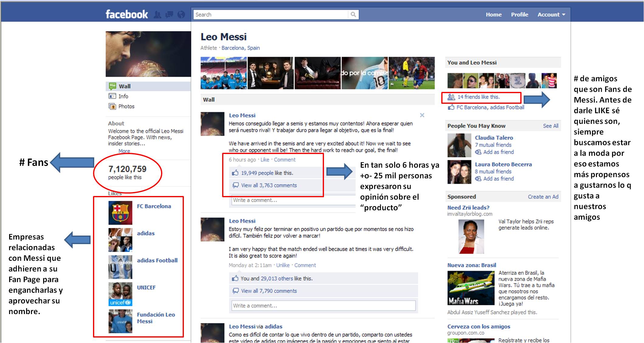Click thumbs-up icon beside 19,949 likes
Screen dimensions: 644x343
(235, 173)
